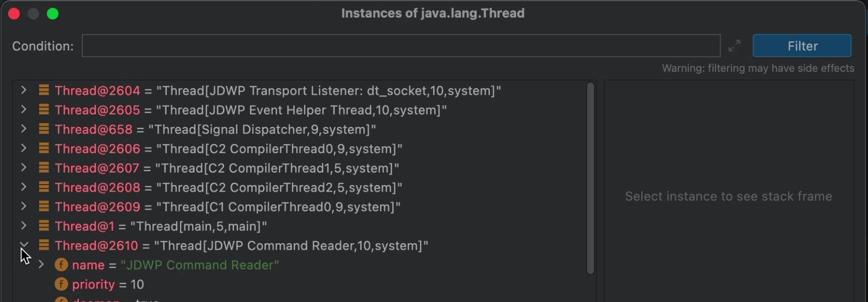
Task: Expand the Thread@2605 Event Helper node
Action: 24,110
